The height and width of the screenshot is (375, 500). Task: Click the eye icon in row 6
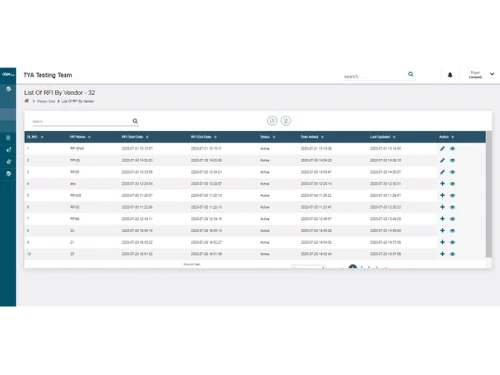click(452, 207)
